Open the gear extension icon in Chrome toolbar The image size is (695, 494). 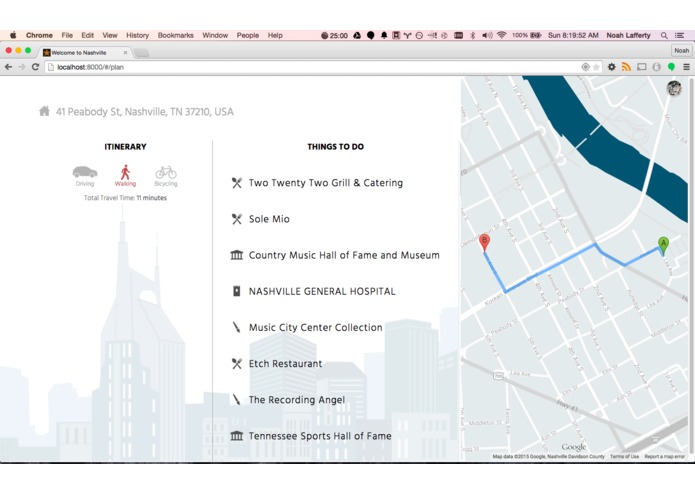tap(612, 67)
